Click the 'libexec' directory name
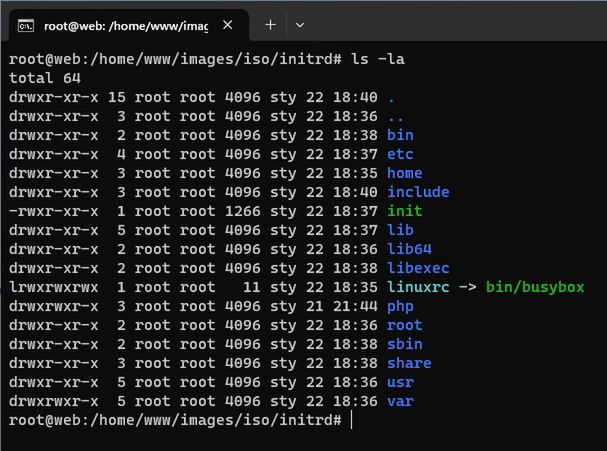 [418, 268]
